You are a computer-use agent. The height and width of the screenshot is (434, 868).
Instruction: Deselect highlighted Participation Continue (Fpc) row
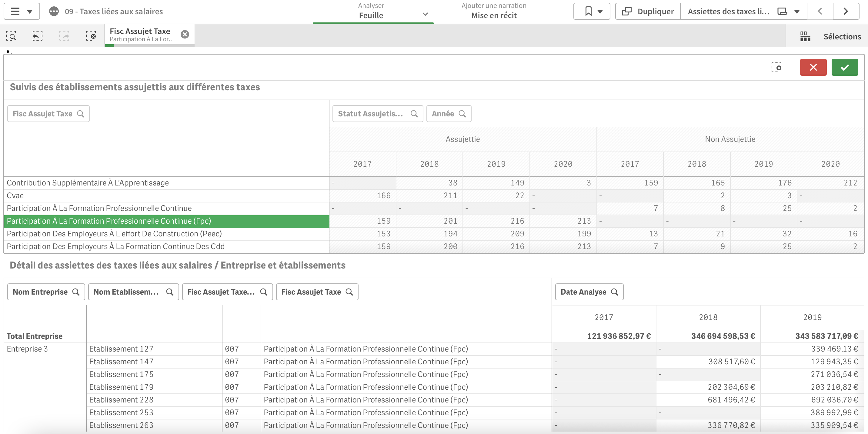pos(109,221)
